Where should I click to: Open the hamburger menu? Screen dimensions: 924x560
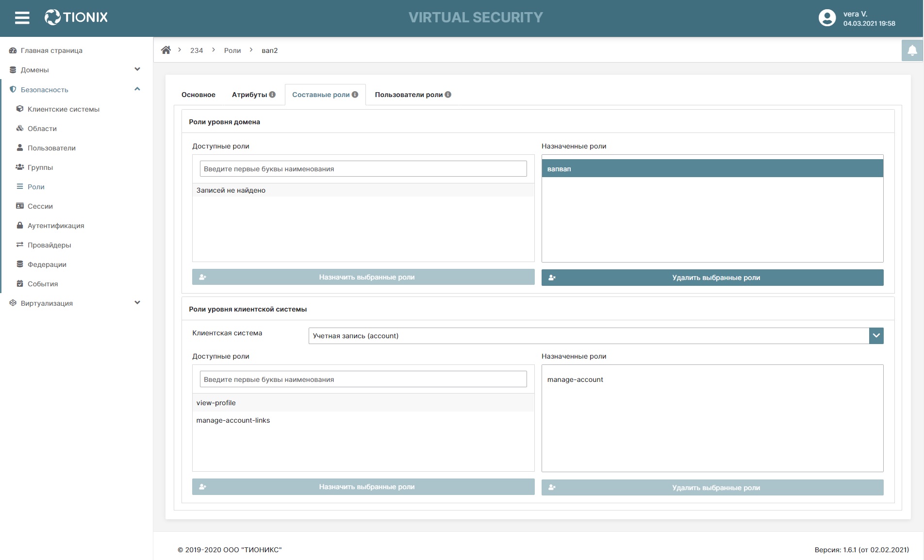tap(22, 18)
